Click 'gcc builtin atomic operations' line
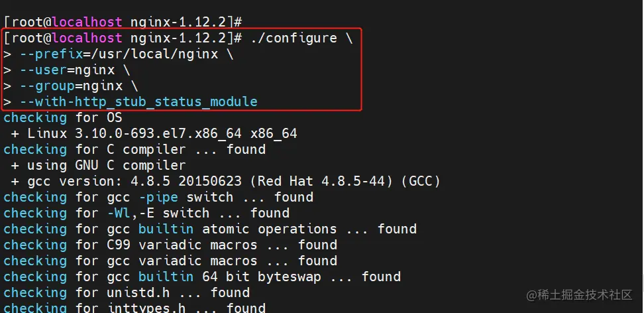The height and width of the screenshot is (313, 644). [x=210, y=229]
